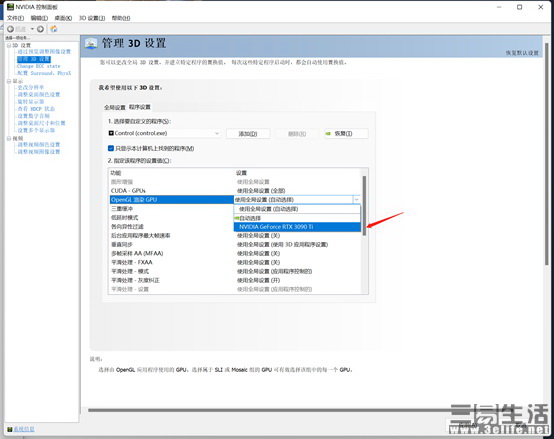Collapse the 显示 tree node
The width and height of the screenshot is (554, 439).
(9, 81)
